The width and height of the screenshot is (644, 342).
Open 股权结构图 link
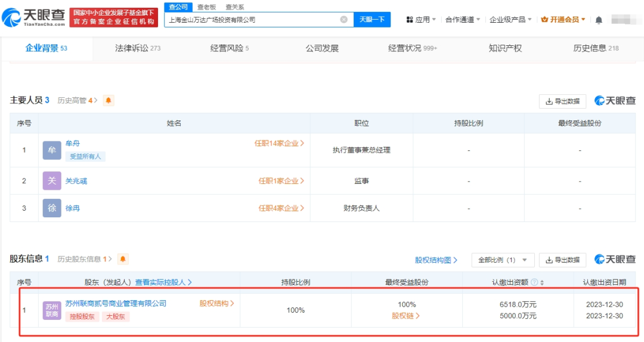tap(436, 260)
